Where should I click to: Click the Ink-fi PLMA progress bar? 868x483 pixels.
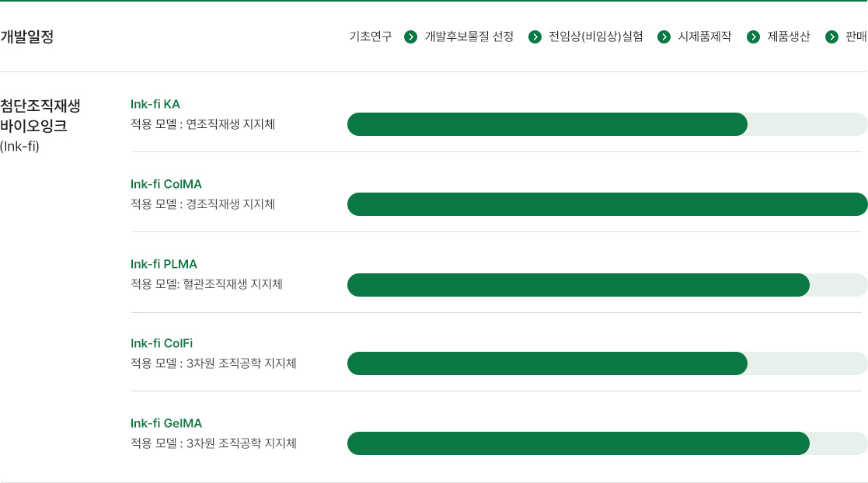pyautogui.click(x=607, y=285)
